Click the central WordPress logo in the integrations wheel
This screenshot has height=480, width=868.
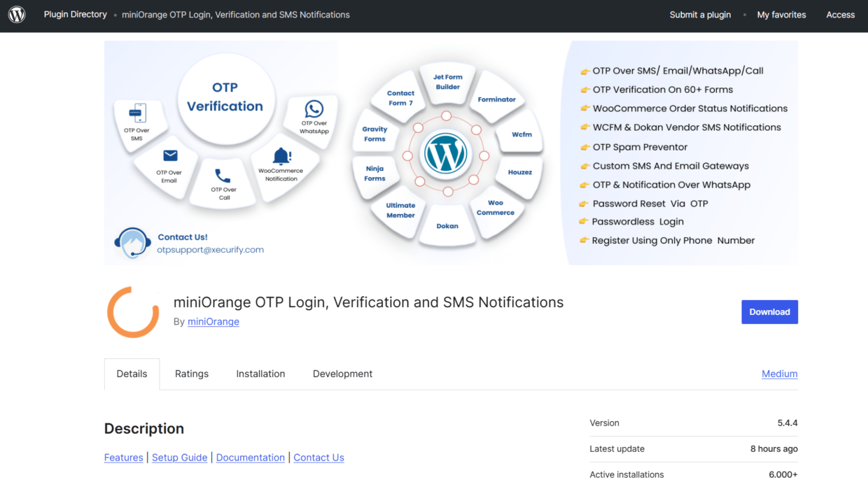point(447,154)
